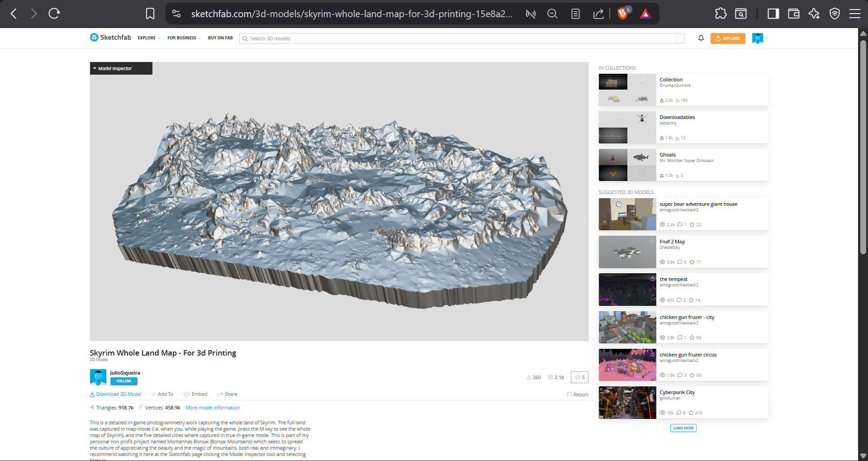Open super bear adventure giant house model
Image resolution: width=868 pixels, height=461 pixels.
(698, 204)
